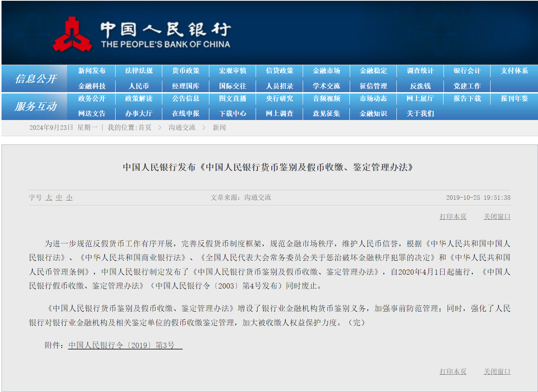Open 新闻发布 menu item
The width and height of the screenshot is (538, 392).
click(x=92, y=71)
